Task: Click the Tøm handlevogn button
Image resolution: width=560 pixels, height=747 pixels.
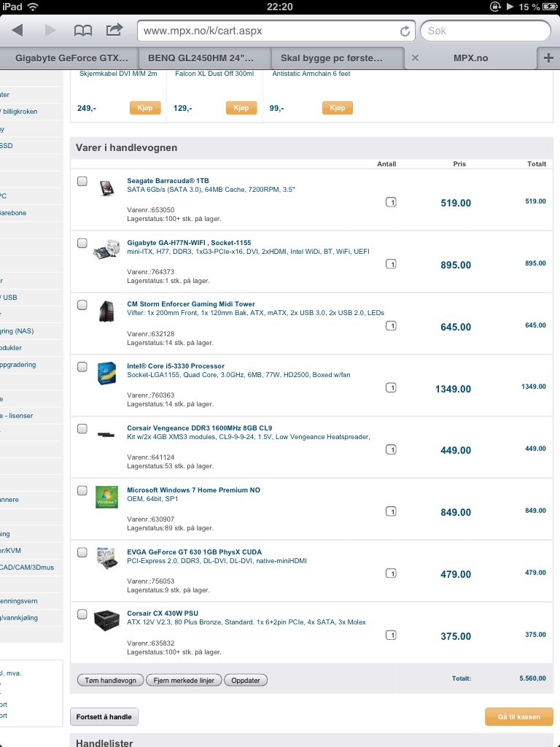Action: pos(111,681)
